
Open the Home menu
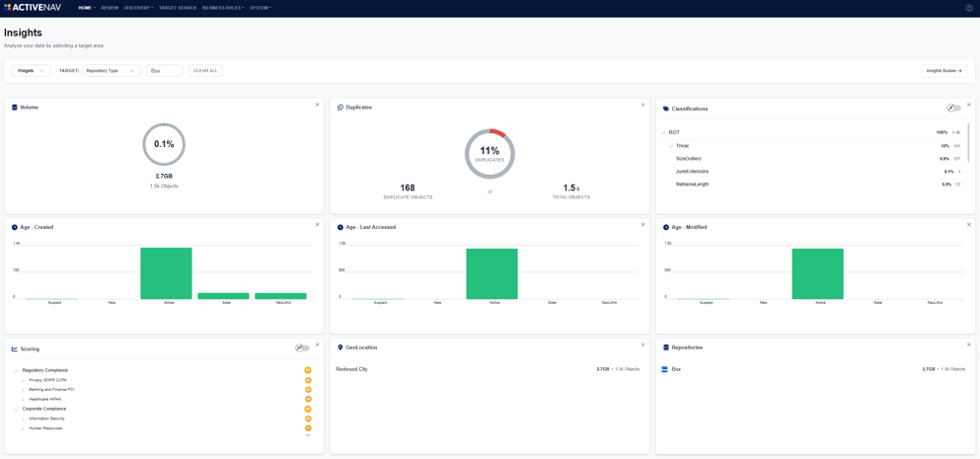coord(87,8)
